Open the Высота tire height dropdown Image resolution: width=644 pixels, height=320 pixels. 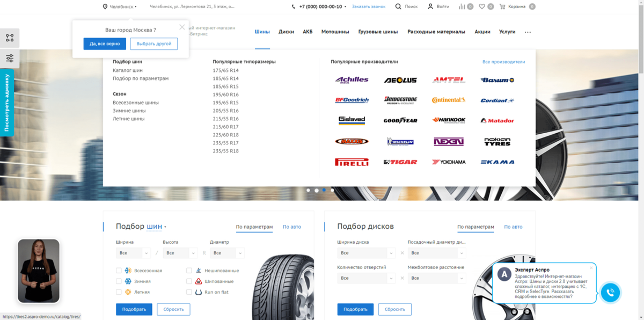coord(180,253)
